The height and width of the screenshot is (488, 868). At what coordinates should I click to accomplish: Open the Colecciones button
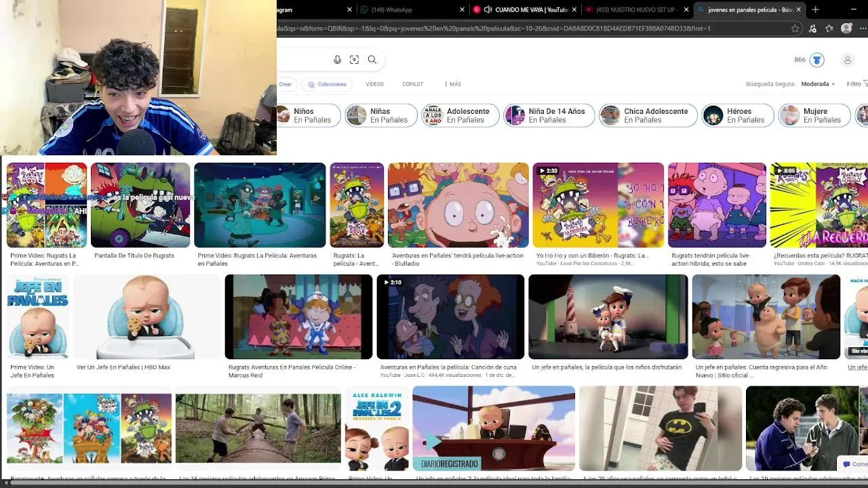(x=327, y=84)
